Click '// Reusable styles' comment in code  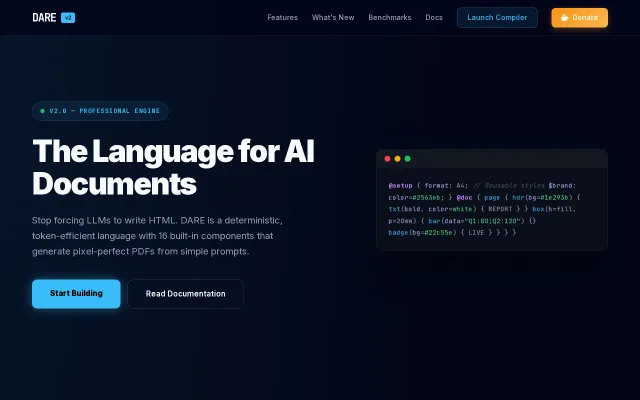pyautogui.click(x=509, y=186)
